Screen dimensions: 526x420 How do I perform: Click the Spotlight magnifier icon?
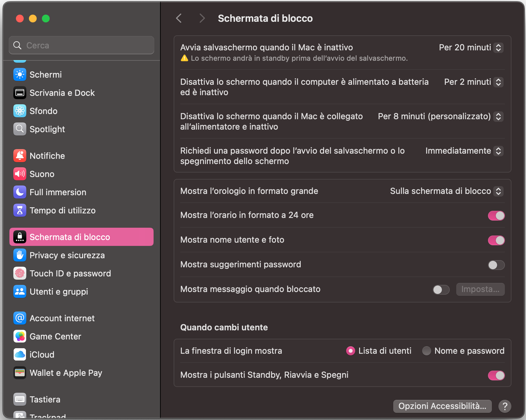click(x=20, y=129)
